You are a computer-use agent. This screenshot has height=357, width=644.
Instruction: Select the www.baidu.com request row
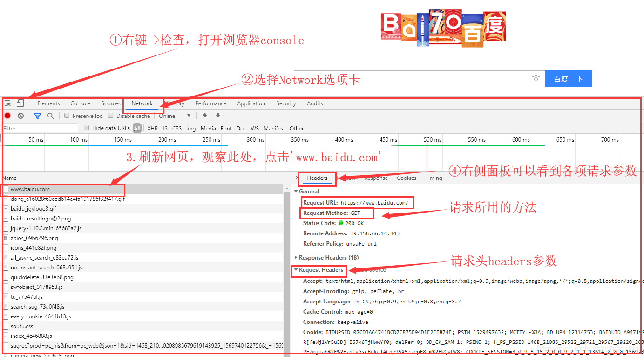(x=142, y=189)
